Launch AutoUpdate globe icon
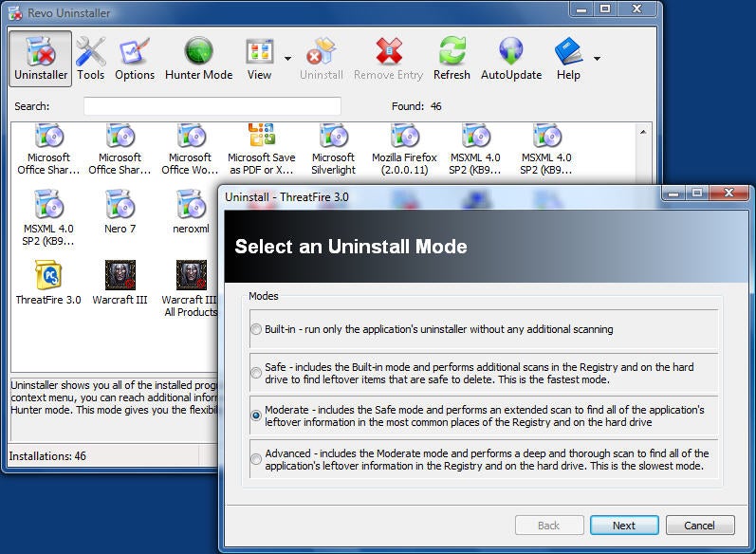This screenshot has width=756, height=554. pyautogui.click(x=511, y=59)
